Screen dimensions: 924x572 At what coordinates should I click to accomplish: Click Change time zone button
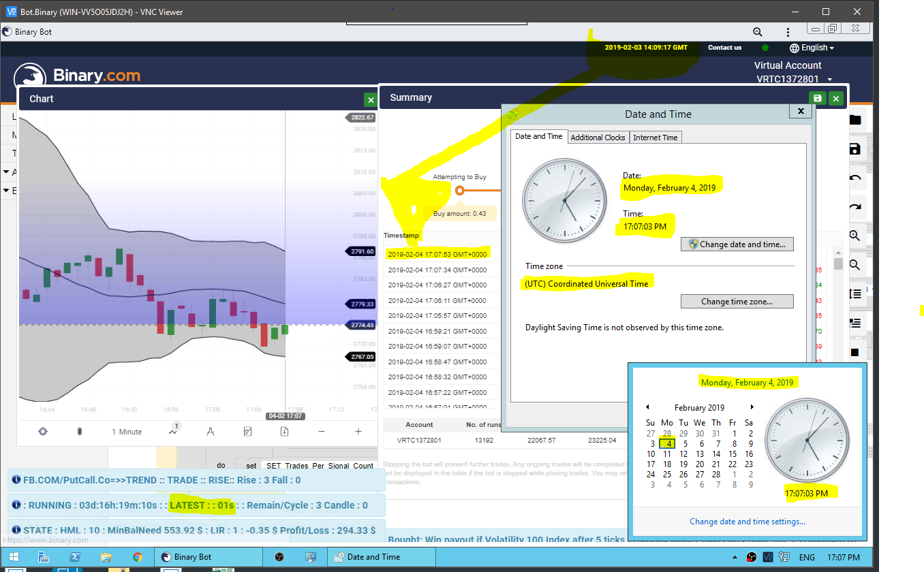[737, 301]
